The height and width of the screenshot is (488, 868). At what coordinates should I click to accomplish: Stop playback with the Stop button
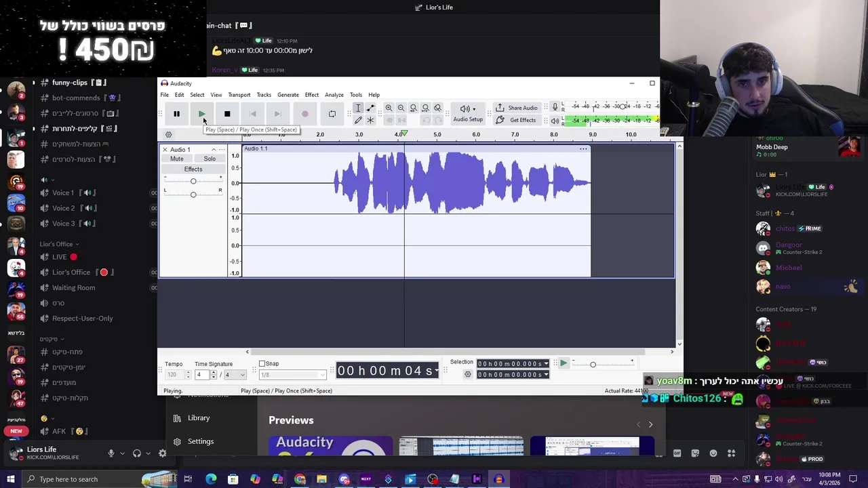pos(227,114)
